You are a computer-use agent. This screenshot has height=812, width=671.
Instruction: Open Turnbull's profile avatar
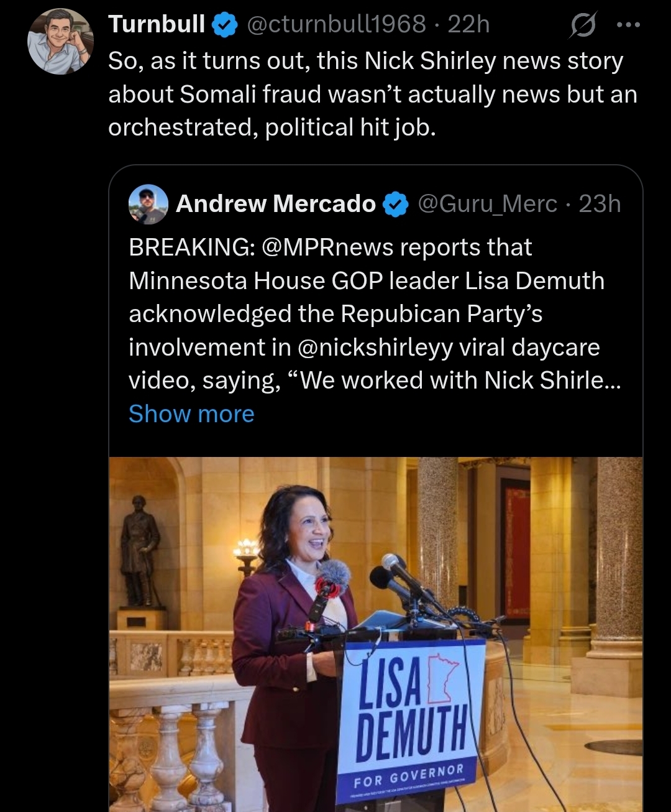coord(60,42)
